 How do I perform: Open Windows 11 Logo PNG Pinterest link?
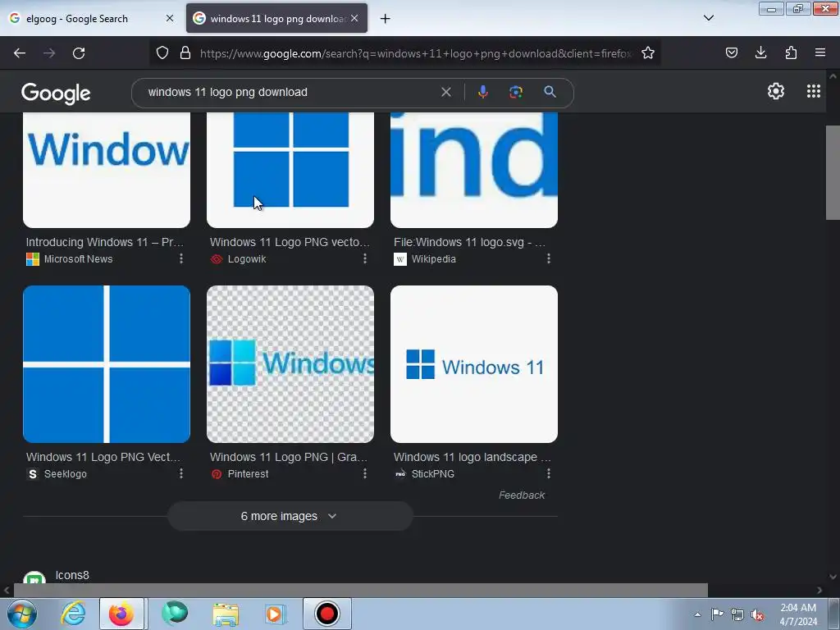tap(289, 457)
